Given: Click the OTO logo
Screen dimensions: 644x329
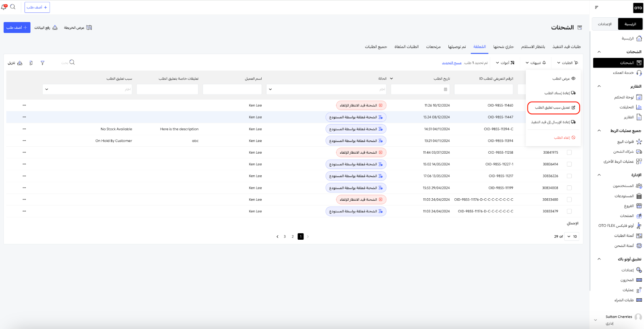Looking at the screenshot, I should (638, 8).
